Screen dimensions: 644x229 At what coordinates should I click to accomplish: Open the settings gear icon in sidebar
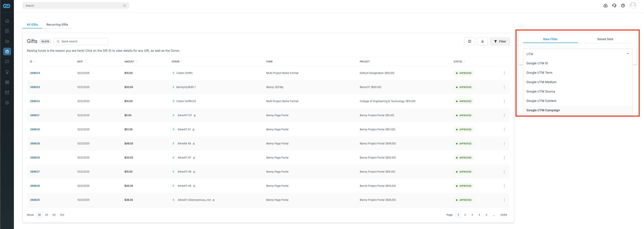coord(7,103)
